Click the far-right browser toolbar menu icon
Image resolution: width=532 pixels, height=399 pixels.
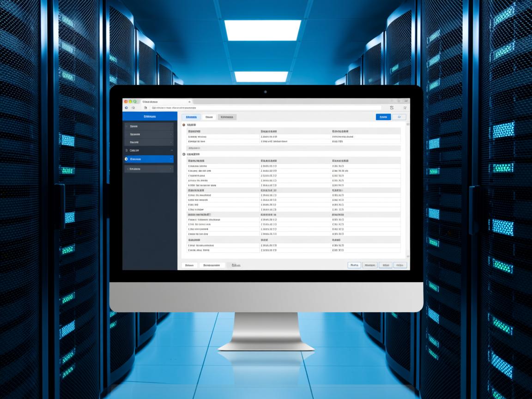405,108
